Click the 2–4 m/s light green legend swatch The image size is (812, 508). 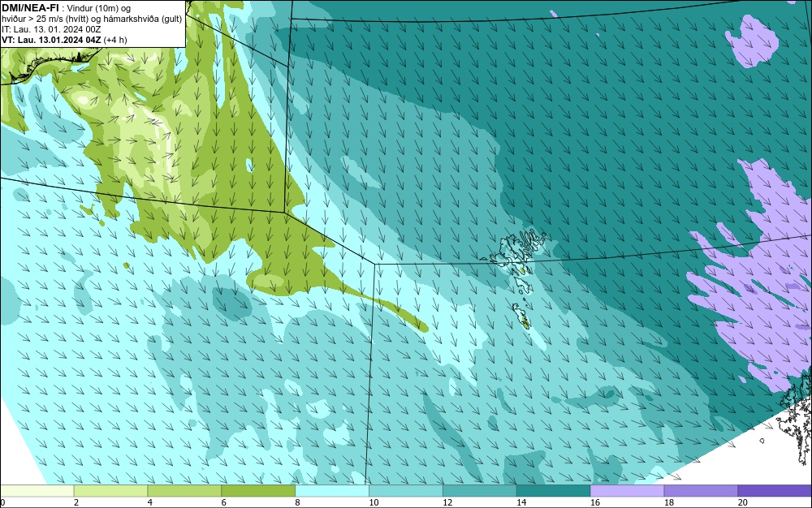point(110,491)
